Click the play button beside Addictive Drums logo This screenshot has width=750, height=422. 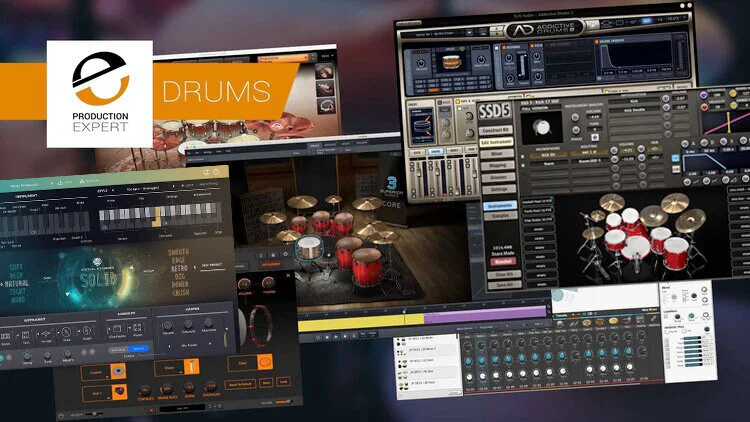click(x=593, y=25)
